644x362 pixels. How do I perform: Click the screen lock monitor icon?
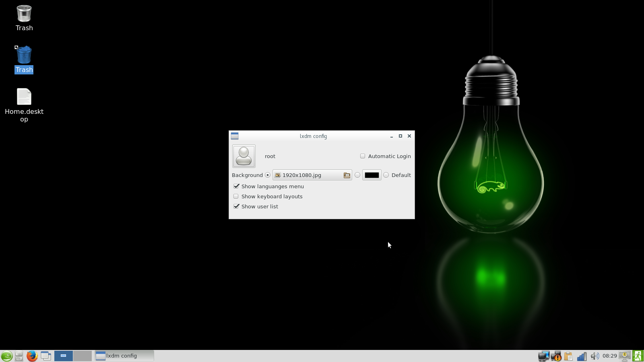pyautogui.click(x=625, y=356)
